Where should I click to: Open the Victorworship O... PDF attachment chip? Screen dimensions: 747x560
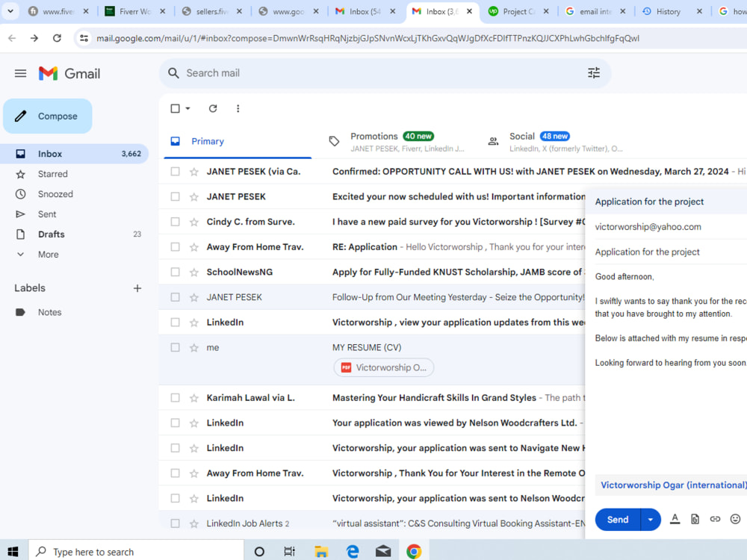coord(384,367)
